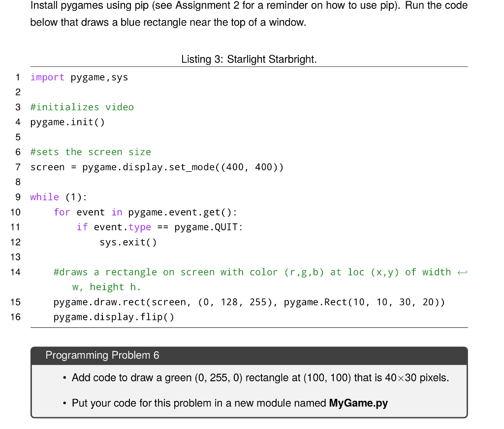This screenshot has height=429, width=504.
Task: Click the Programming Problem 6 header bar
Action: pyautogui.click(x=103, y=355)
